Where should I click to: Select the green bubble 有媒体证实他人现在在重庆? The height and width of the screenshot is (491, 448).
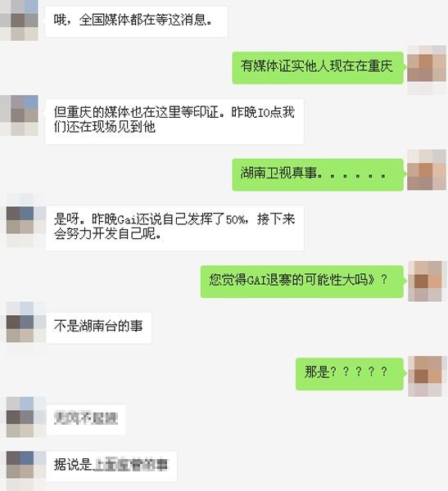[318, 68]
